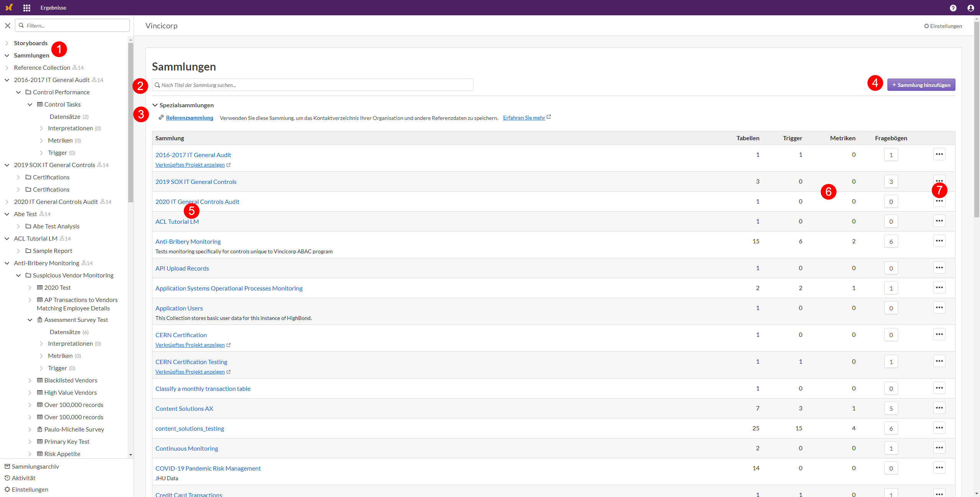Expand Interpretationen under Control Tasks

pyautogui.click(x=41, y=128)
